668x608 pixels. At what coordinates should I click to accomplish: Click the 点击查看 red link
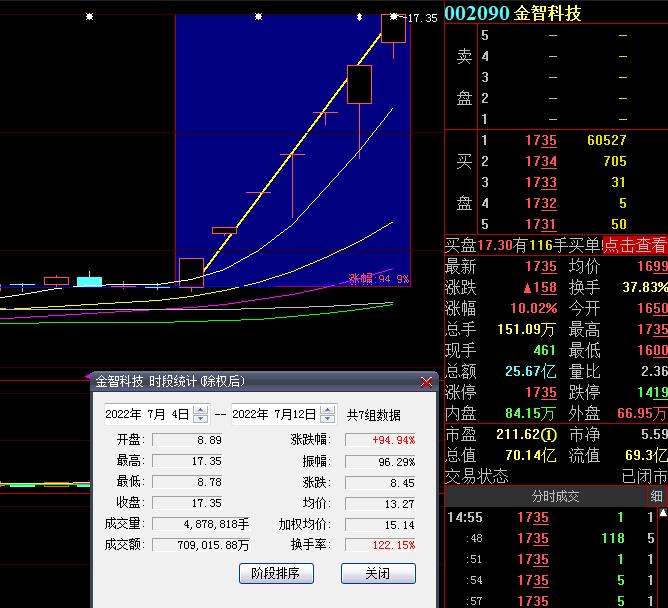[634, 245]
